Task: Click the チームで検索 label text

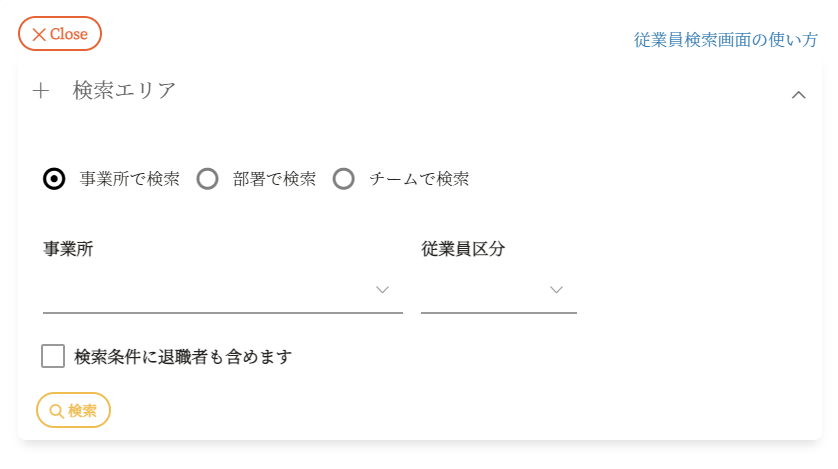Action: [x=419, y=179]
